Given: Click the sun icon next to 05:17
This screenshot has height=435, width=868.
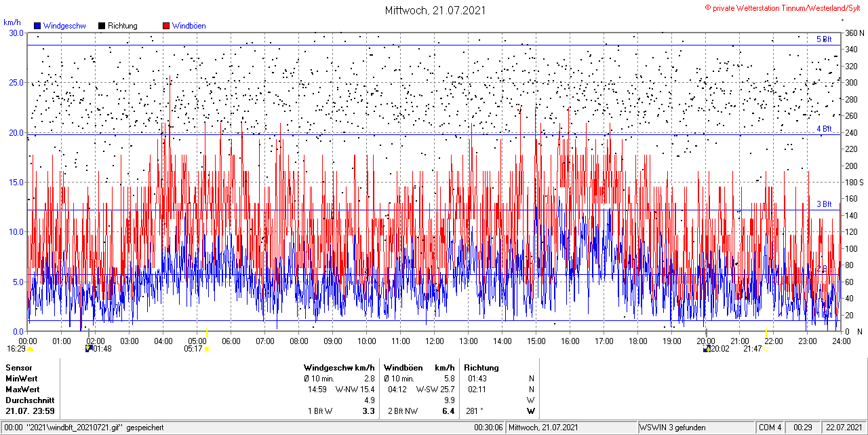Looking at the screenshot, I should (208, 349).
